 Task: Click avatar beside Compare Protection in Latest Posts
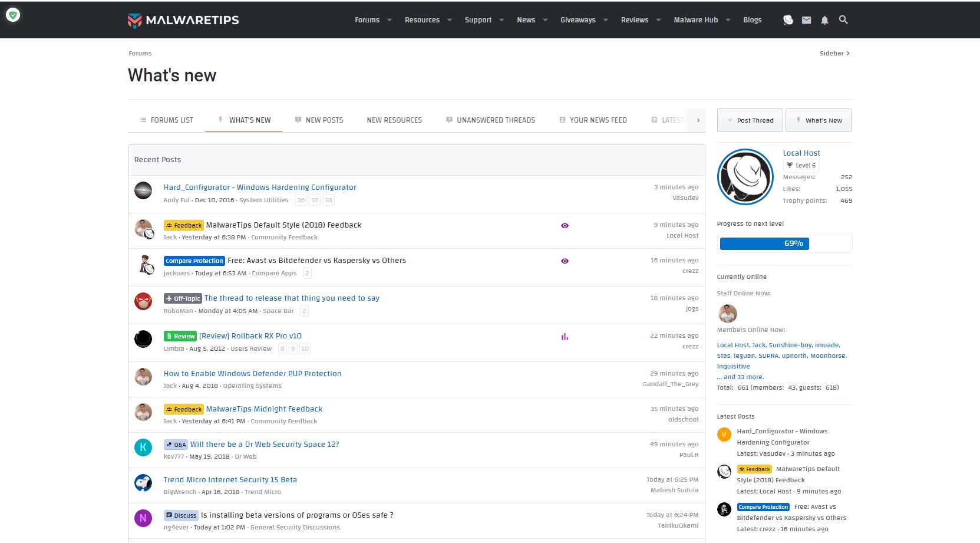pos(724,509)
